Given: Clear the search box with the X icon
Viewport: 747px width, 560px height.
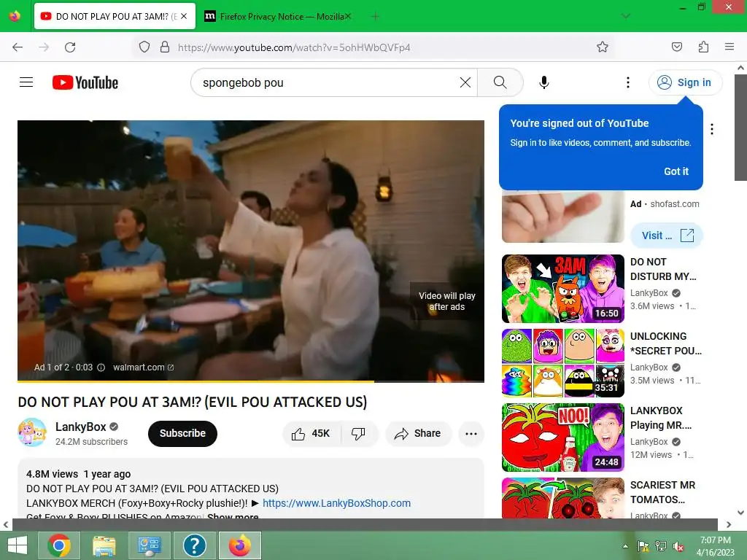Looking at the screenshot, I should (x=465, y=82).
